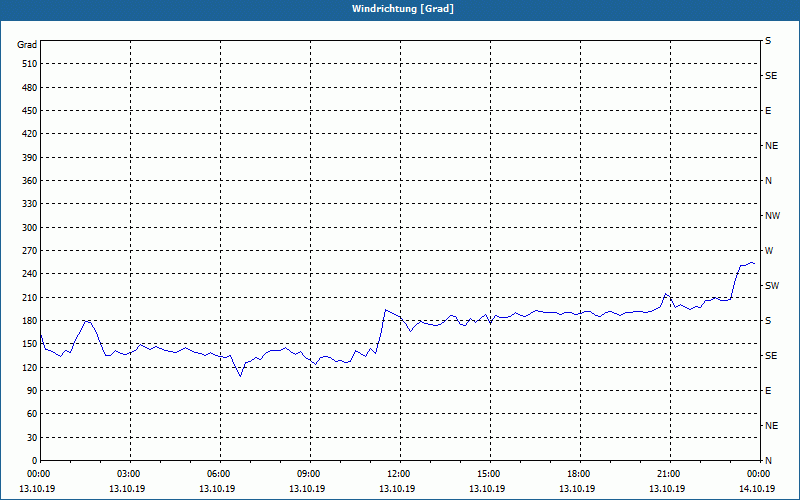
Task: Click the y-axis value 510
Action: [30, 64]
